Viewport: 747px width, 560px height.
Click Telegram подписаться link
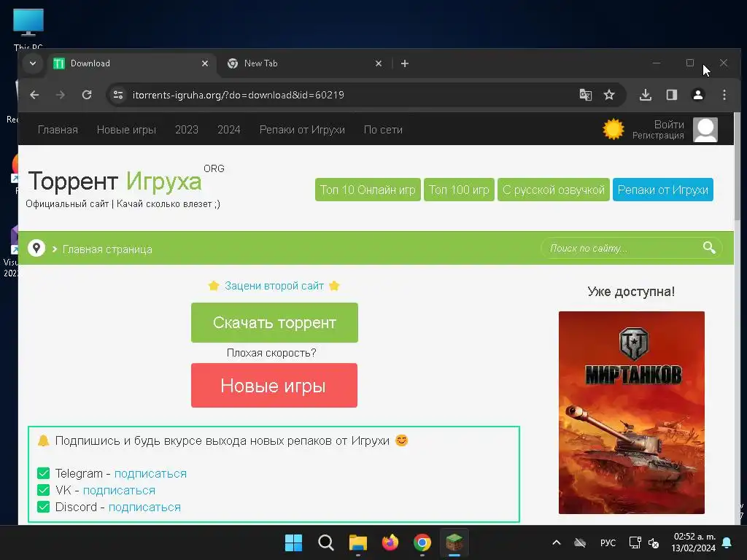(x=150, y=473)
